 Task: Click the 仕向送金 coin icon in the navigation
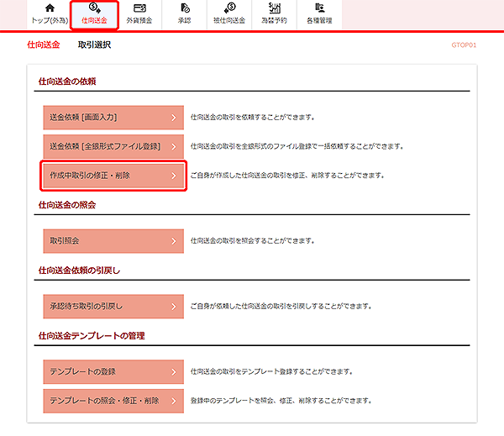click(x=94, y=8)
